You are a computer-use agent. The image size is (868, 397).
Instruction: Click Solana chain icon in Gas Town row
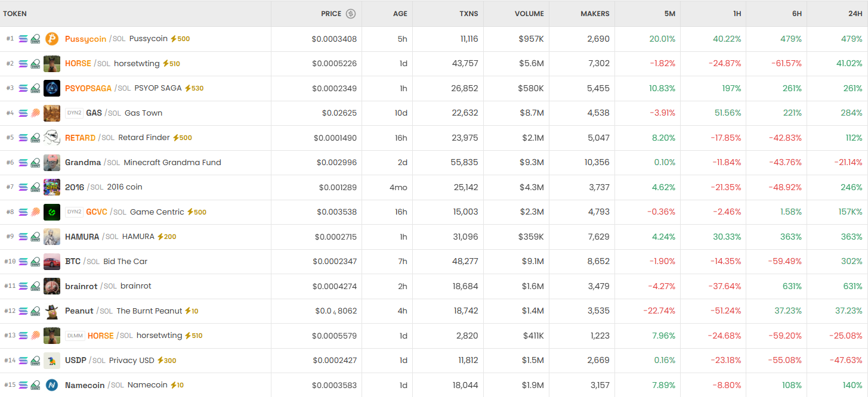[x=23, y=113]
